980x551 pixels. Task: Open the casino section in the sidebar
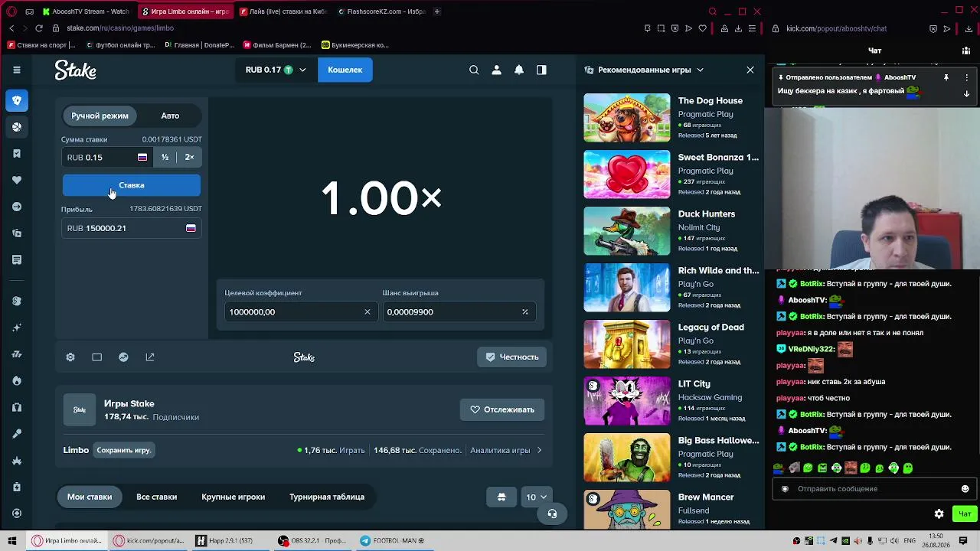tap(17, 100)
